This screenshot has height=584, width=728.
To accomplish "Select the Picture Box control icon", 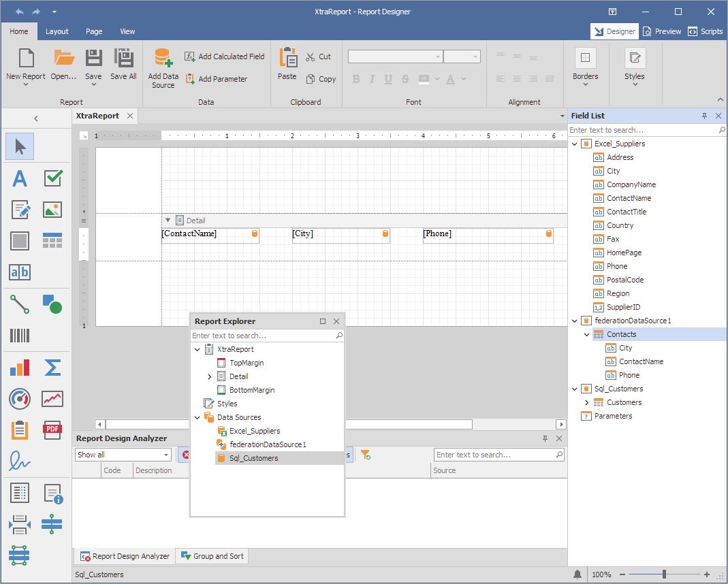I will point(52,210).
